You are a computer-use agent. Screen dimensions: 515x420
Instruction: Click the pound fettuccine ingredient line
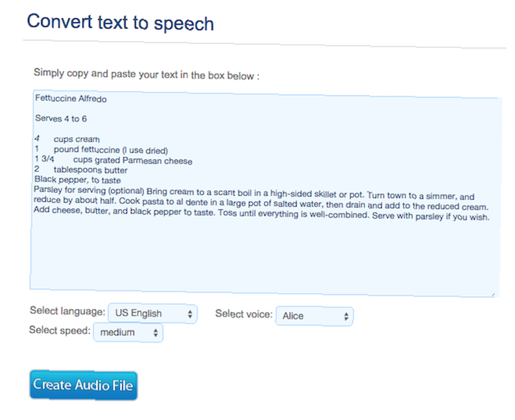(101, 150)
